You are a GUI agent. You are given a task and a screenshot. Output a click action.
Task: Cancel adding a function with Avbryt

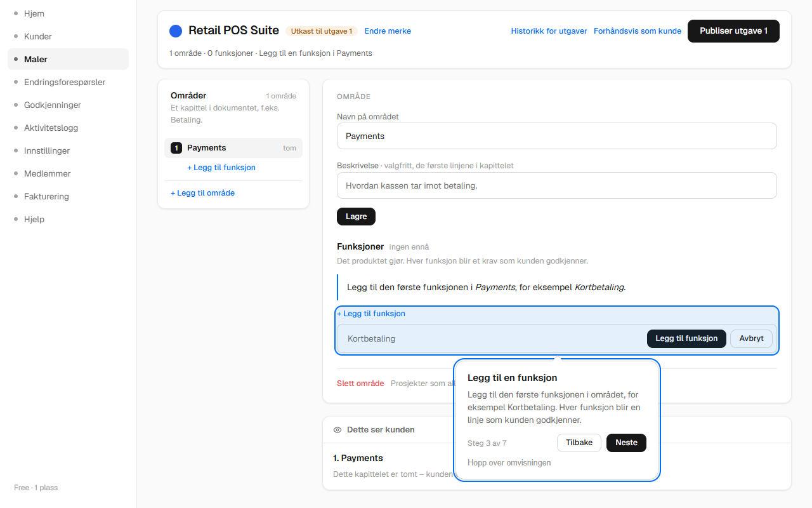(x=752, y=339)
